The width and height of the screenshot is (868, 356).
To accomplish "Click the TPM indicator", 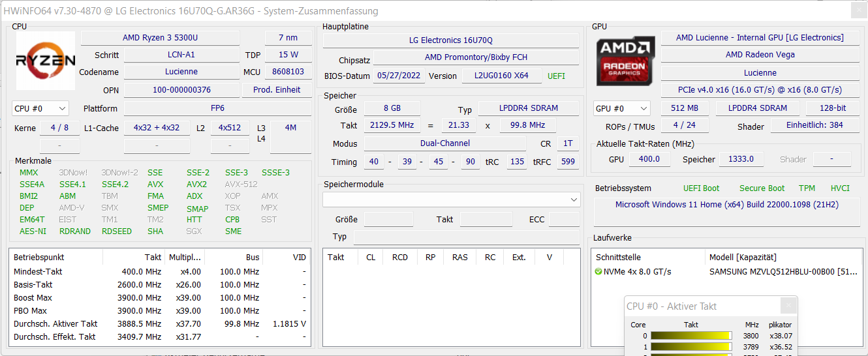I will [x=807, y=188].
